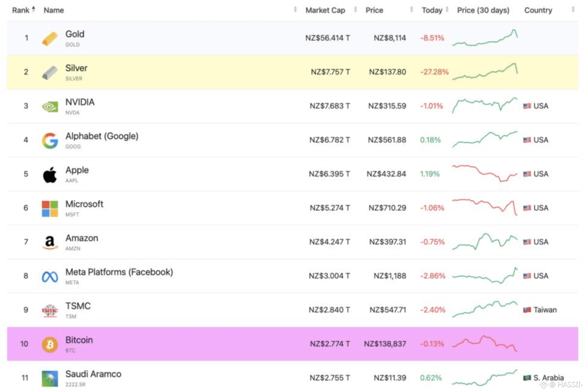Click the Amazon logo icon
Viewport: 585px width, 392px height.
click(50, 242)
